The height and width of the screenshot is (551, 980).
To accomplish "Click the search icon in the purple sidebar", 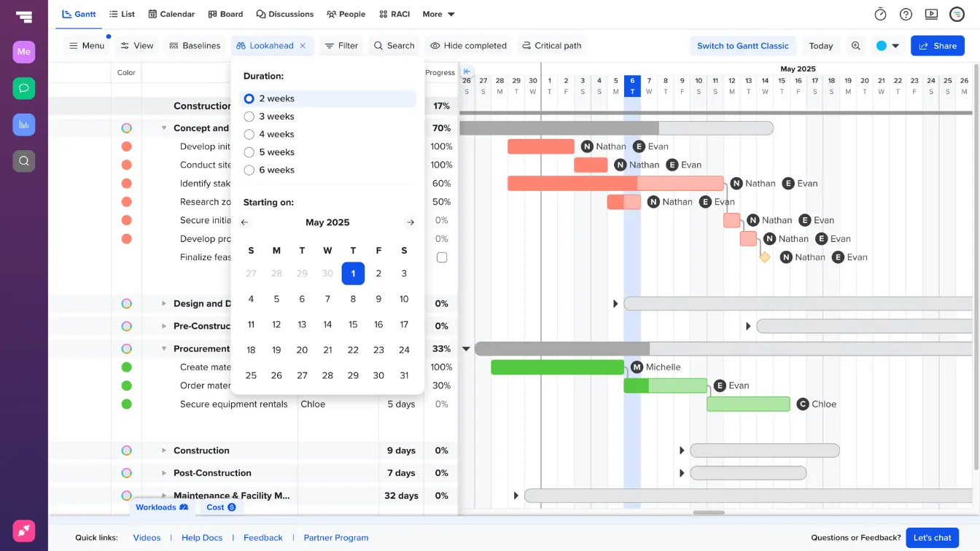I will click(24, 161).
